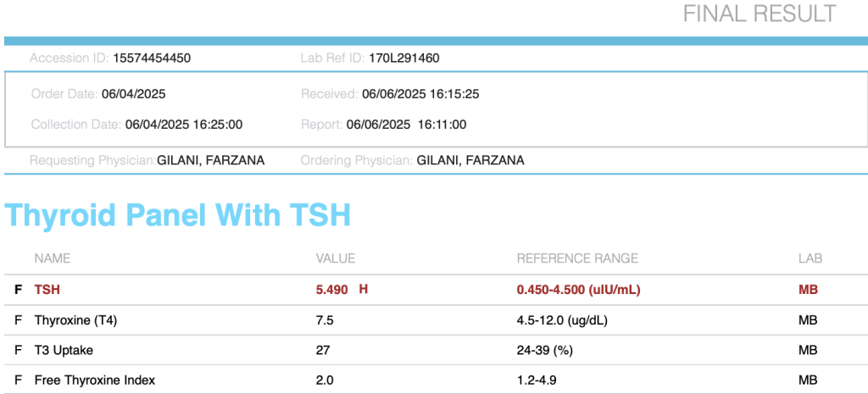868x394 pixels.
Task: Click Report timestamp 06/06/2025 16:11:00
Action: tap(406, 125)
